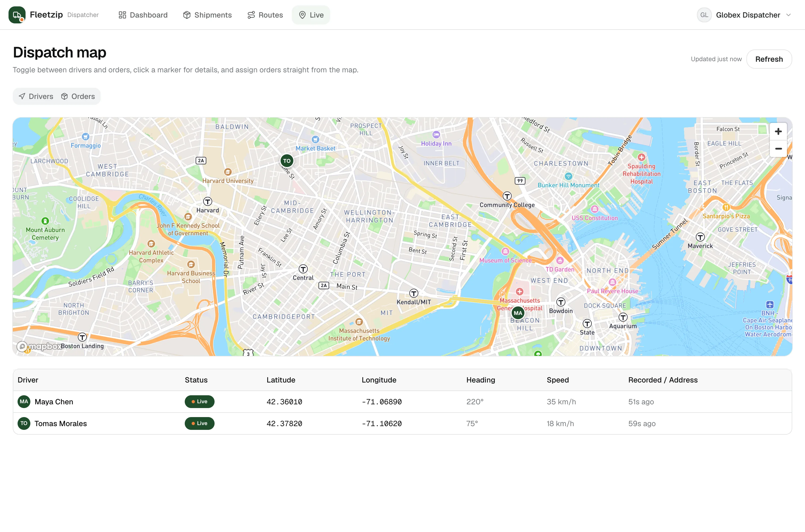Click the Speed column header

click(x=557, y=380)
